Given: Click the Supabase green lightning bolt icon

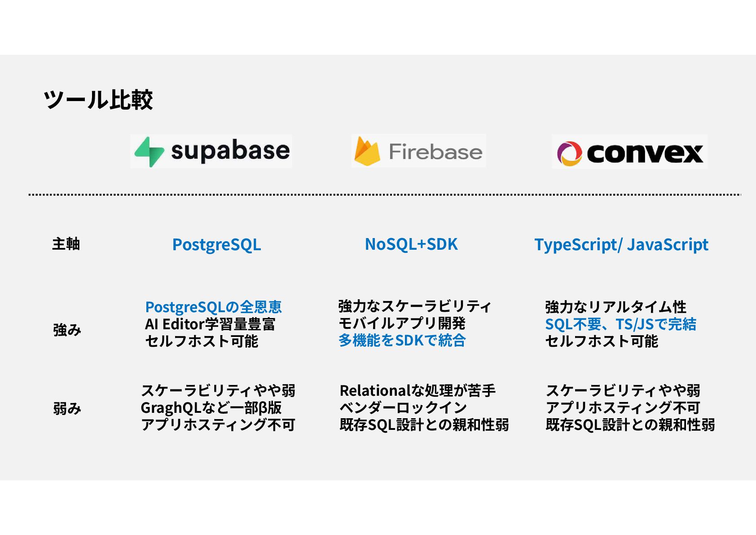Looking at the screenshot, I should pos(149,151).
